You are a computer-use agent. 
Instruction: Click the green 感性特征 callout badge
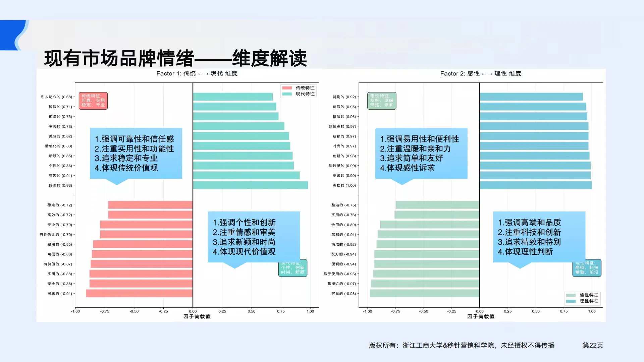[x=382, y=100]
